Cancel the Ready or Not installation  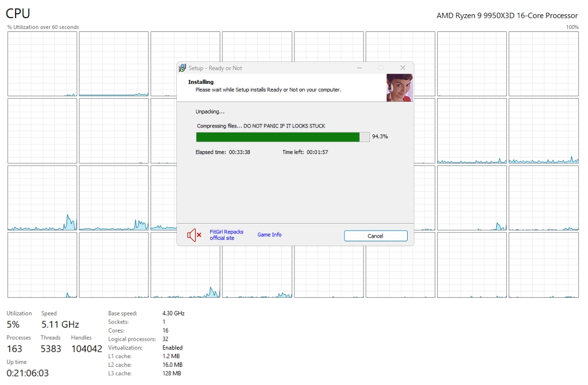pos(375,236)
